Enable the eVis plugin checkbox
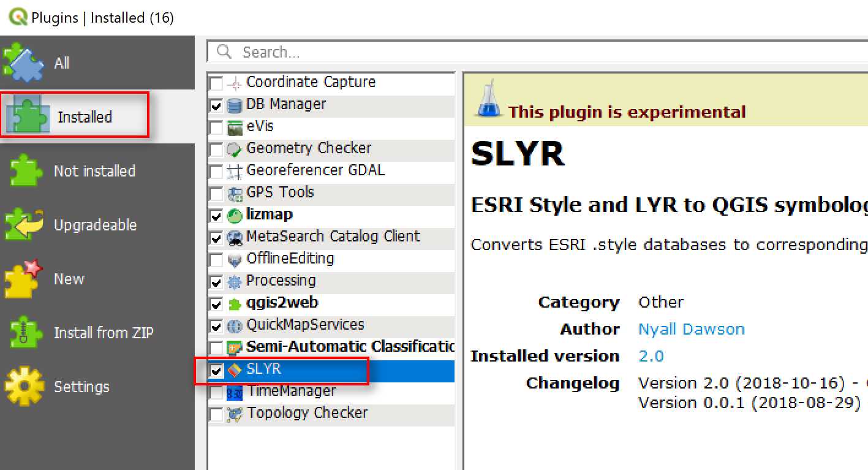This screenshot has height=470, width=868. [216, 127]
